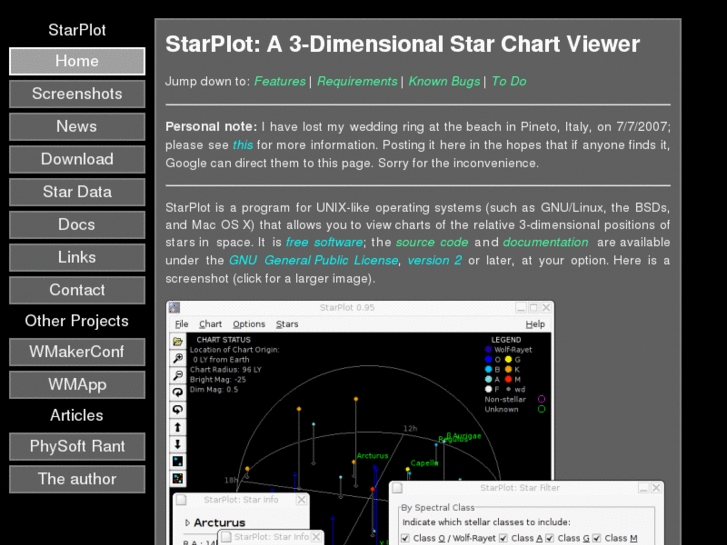The image size is (727, 545).
Task: Click the zoom out magnifier icon
Action: pyautogui.click(x=178, y=375)
